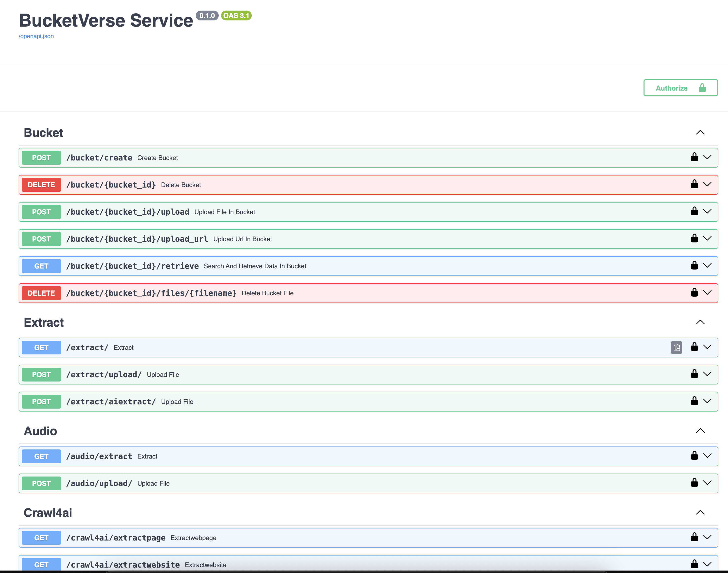The width and height of the screenshot is (728, 573).
Task: Expand the /bucket/create operation chevron
Action: (x=707, y=157)
